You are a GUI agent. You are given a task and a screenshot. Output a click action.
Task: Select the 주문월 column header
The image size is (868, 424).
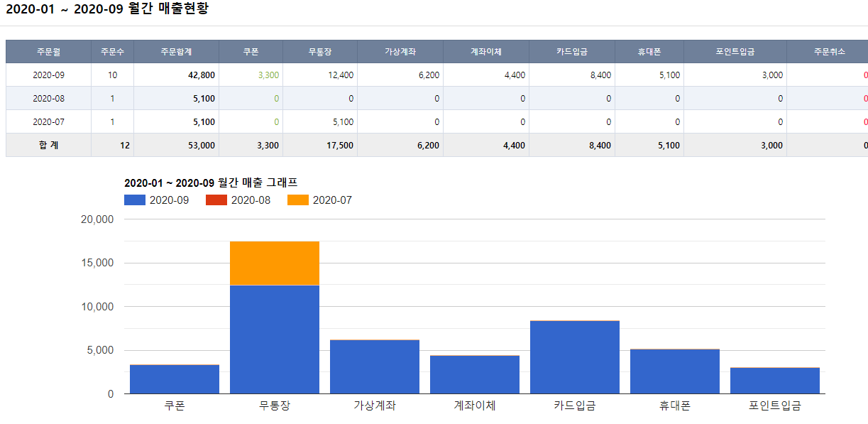tap(48, 52)
